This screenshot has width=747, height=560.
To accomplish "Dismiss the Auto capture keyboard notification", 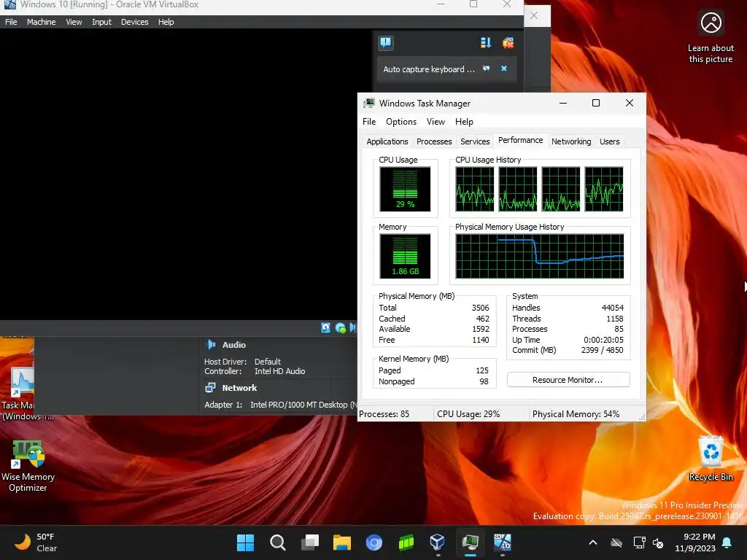I will (x=504, y=69).
